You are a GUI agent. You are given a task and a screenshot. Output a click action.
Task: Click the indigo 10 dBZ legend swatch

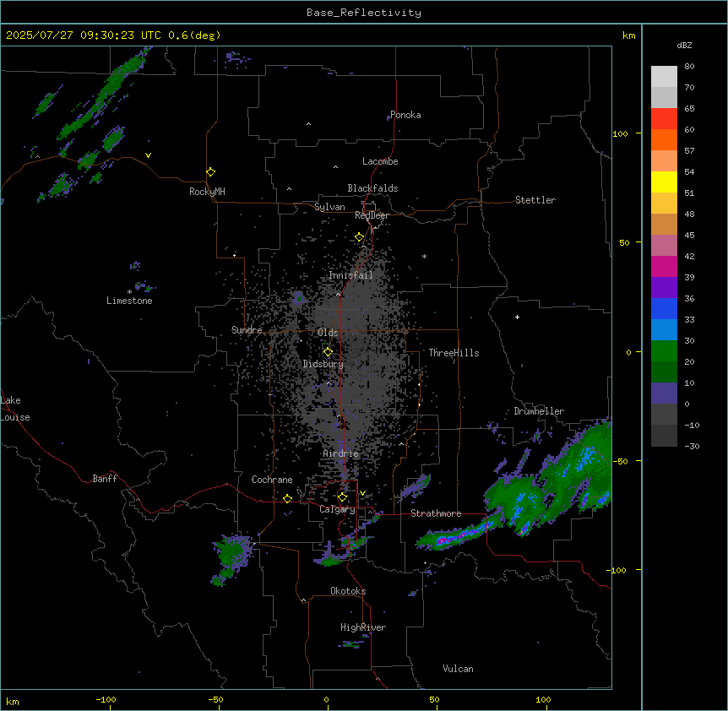(664, 393)
